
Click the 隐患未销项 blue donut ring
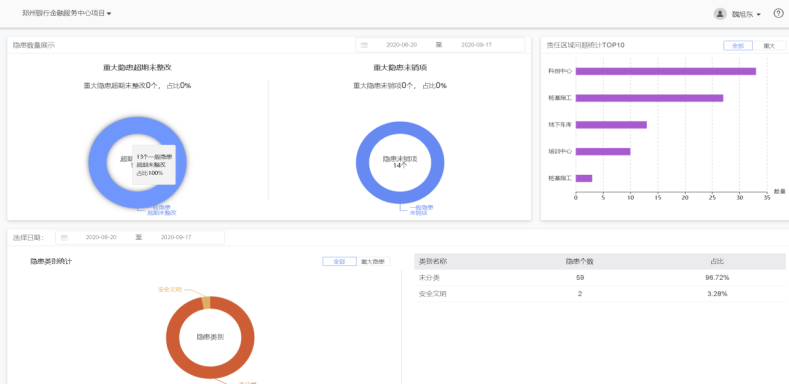click(x=400, y=129)
